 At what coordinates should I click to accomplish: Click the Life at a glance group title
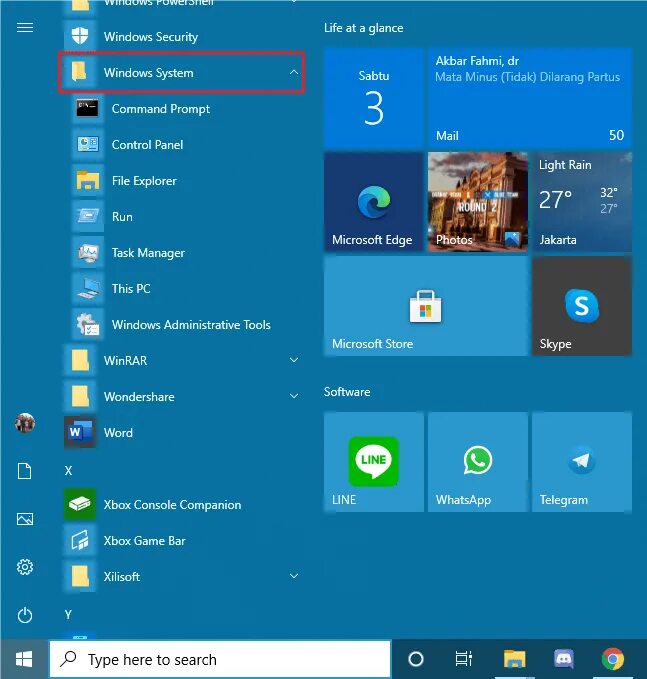click(x=363, y=28)
